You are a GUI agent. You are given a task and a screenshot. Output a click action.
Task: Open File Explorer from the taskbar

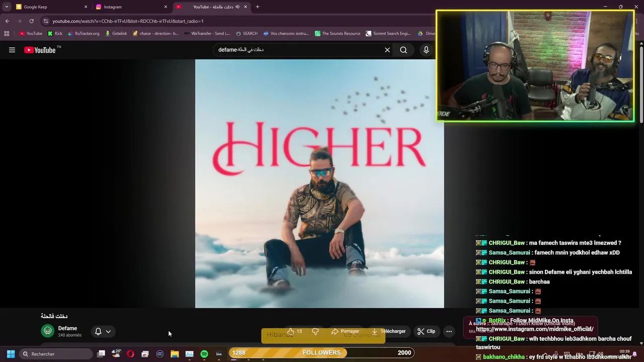click(x=175, y=354)
